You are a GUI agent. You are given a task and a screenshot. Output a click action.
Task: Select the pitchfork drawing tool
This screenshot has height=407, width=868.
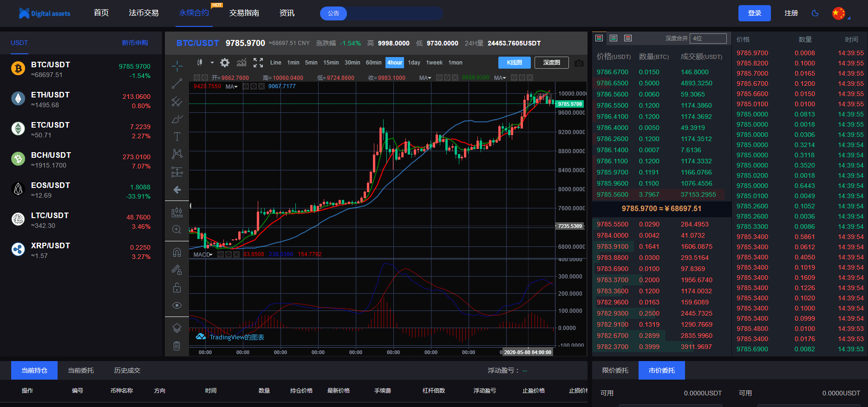[177, 101]
